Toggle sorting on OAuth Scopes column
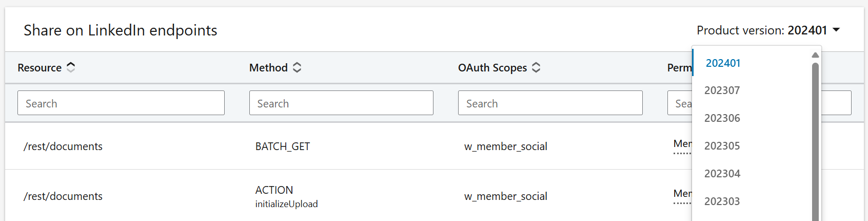868x221 pixels. (536, 67)
